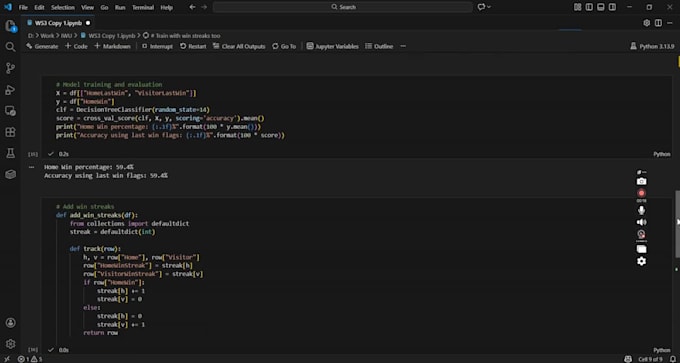
Task: Split the editor to the right
Action: point(658,23)
